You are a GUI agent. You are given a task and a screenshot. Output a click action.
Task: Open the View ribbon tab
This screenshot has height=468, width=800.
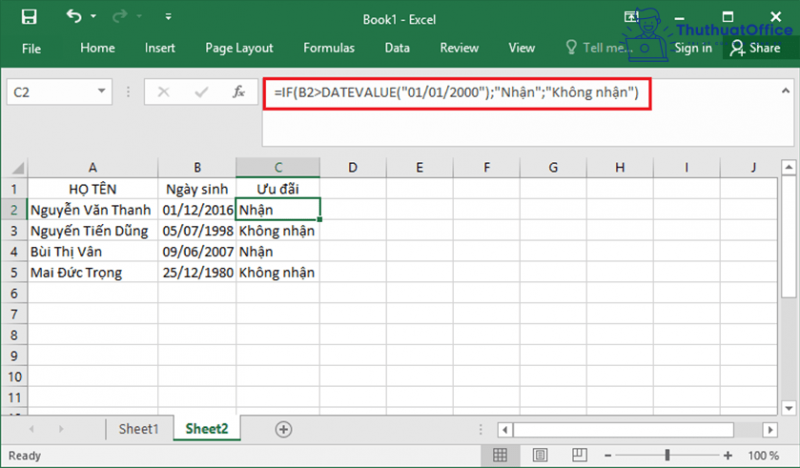tap(521, 48)
